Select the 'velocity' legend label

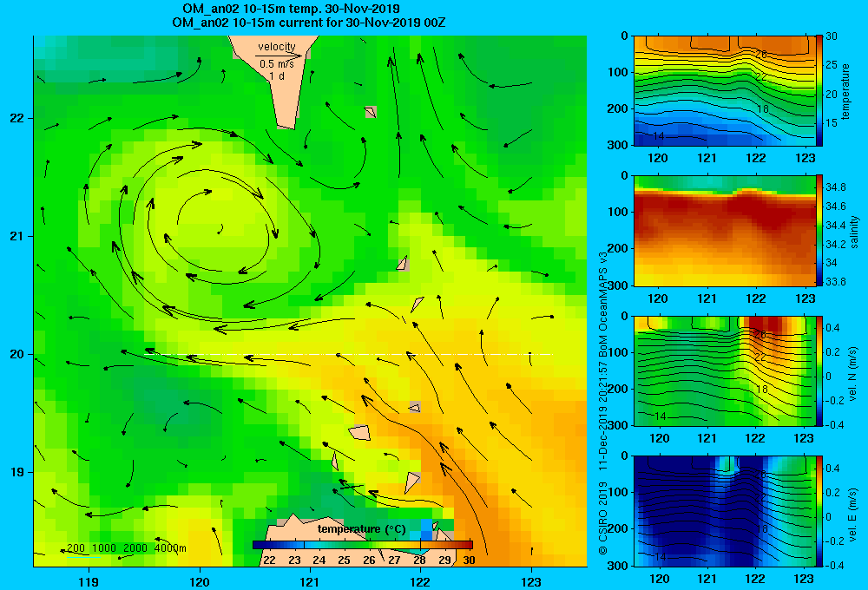[x=277, y=47]
